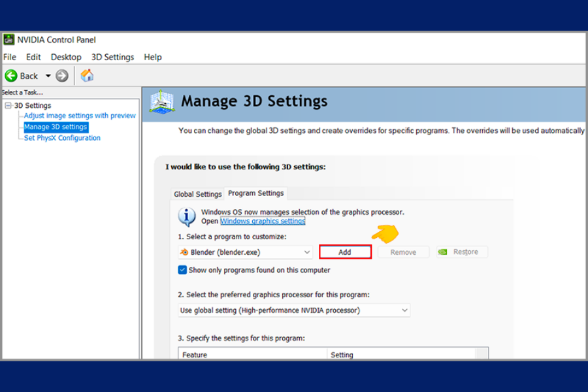588x392 pixels.
Task: Select Adjust image settings with preview
Action: click(x=80, y=116)
